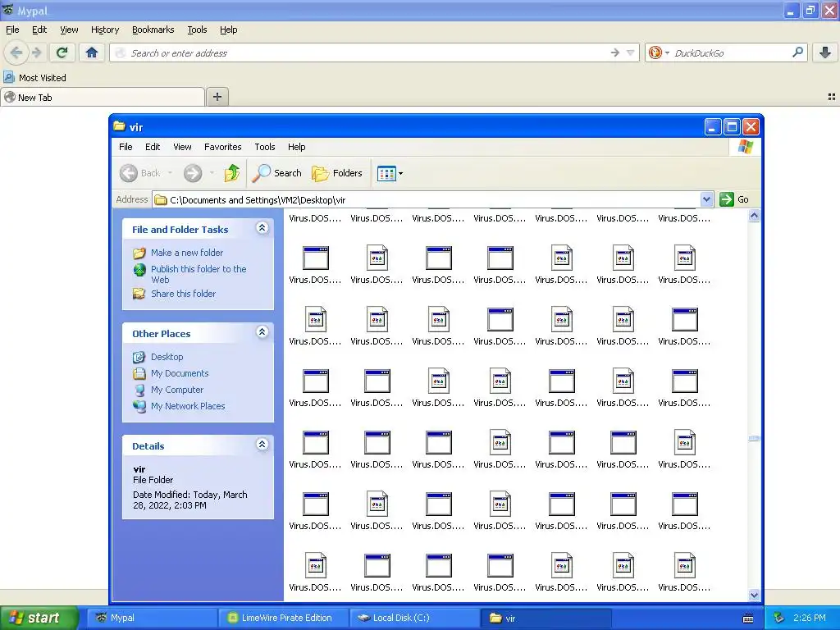Open Mypal History menu
The height and width of the screenshot is (630, 840).
tap(105, 30)
